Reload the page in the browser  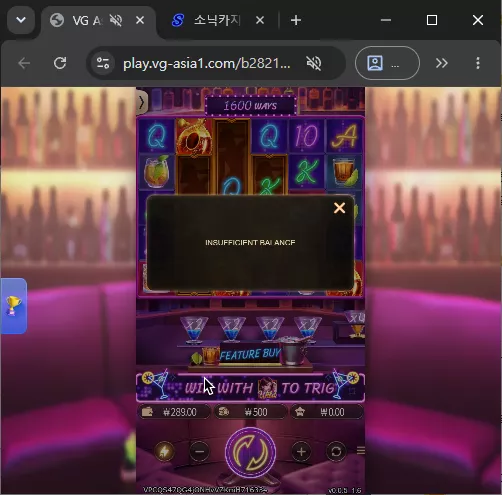coord(60,63)
